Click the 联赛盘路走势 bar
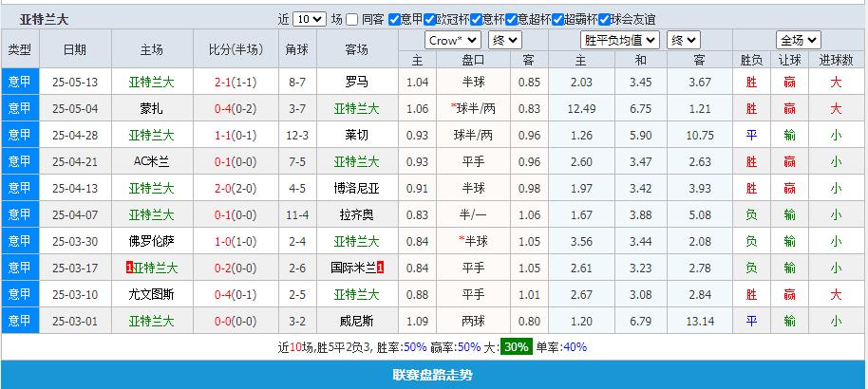Screen dimensions: 868x389 [433, 375]
